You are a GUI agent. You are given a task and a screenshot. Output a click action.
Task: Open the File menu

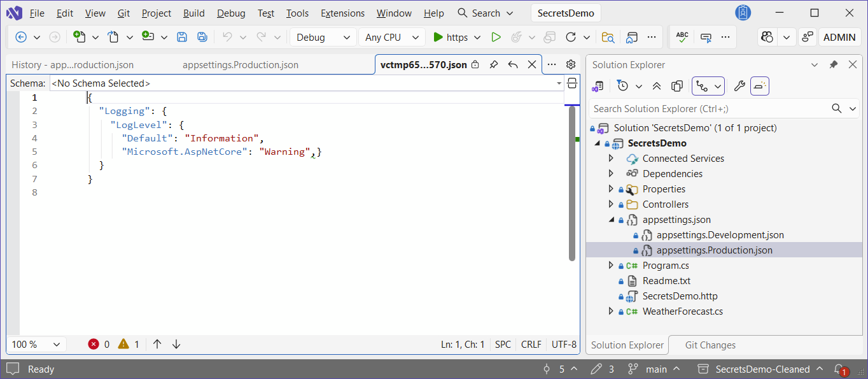[37, 13]
